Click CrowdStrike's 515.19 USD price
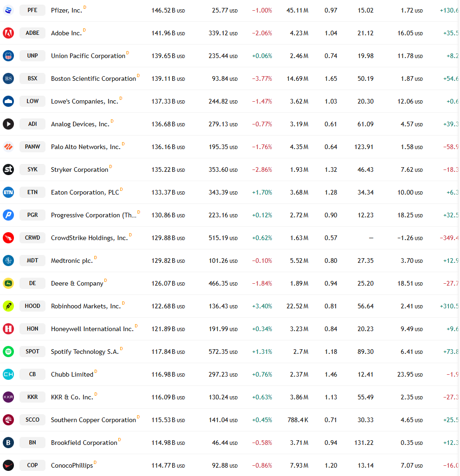Image resolution: width=460 pixels, height=476 pixels. pyautogui.click(x=223, y=238)
